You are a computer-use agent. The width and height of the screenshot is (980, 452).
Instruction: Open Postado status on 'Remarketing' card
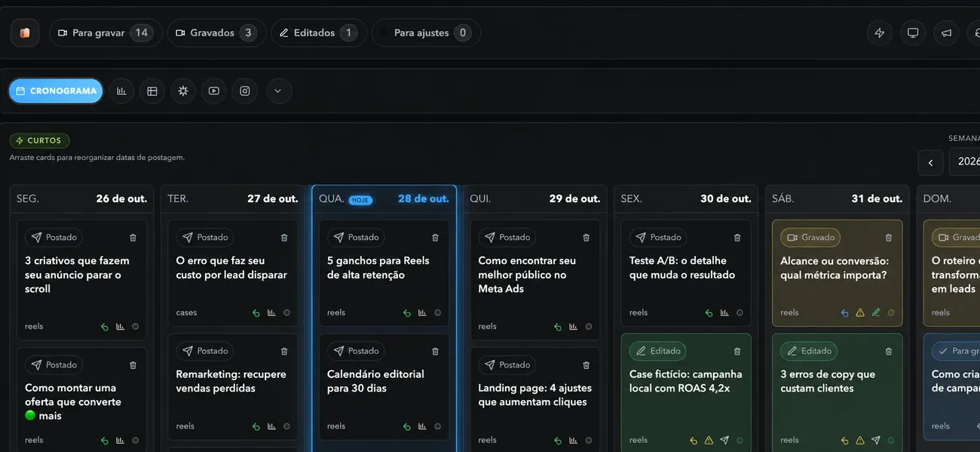[205, 351]
